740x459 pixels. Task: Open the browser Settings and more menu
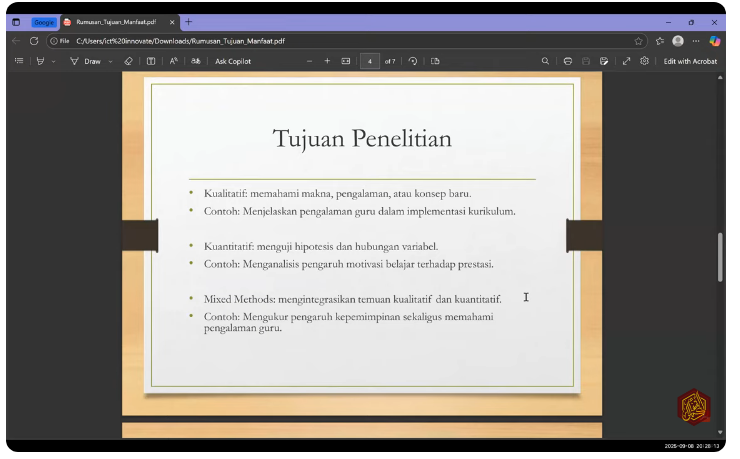[x=696, y=41]
